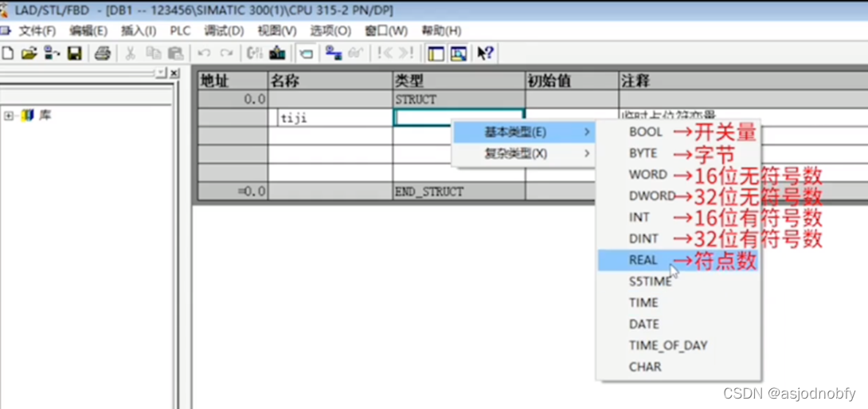Click the END_STRUCT cell
Viewport: 868px width, 409px height.
click(x=459, y=191)
